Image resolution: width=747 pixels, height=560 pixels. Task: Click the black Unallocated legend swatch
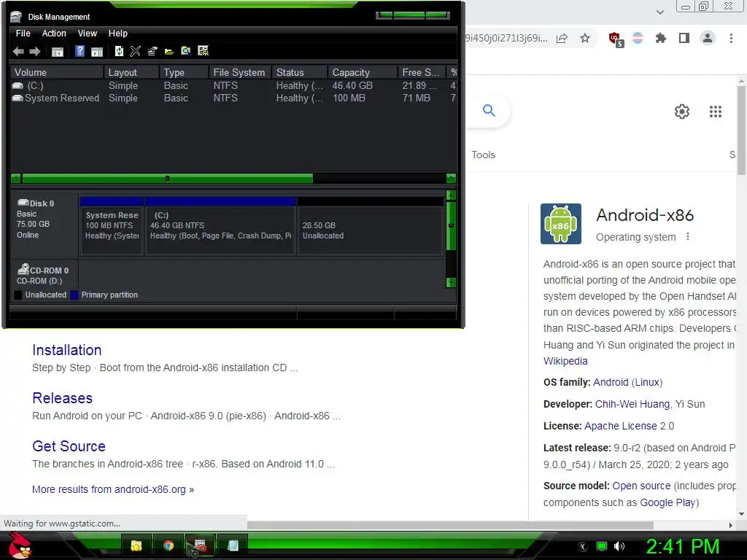(x=18, y=295)
